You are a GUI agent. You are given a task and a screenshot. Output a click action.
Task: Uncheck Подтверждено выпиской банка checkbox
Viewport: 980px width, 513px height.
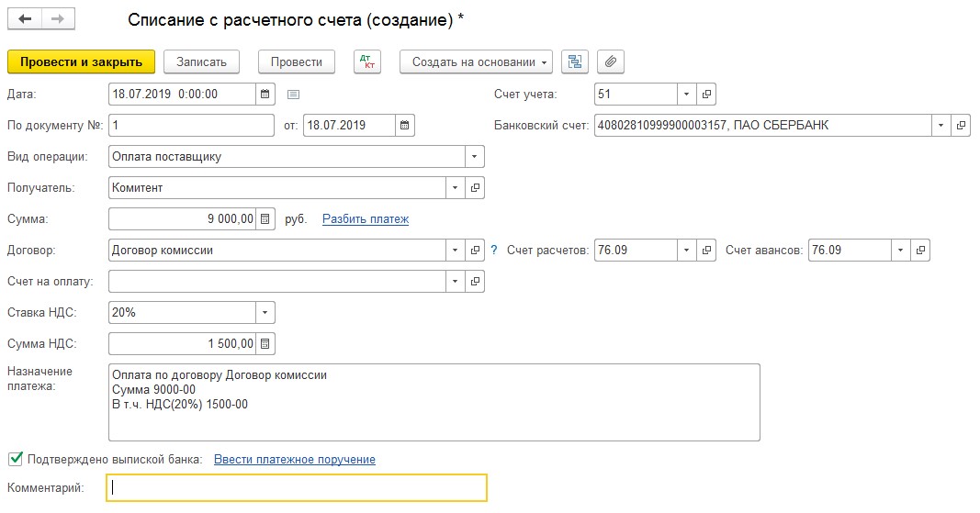point(16,459)
